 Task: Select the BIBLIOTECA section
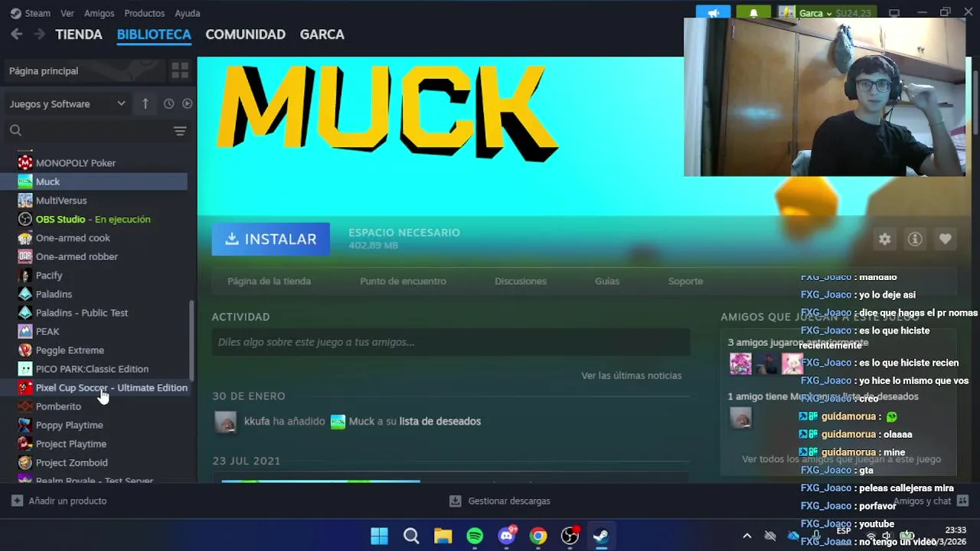(x=154, y=34)
